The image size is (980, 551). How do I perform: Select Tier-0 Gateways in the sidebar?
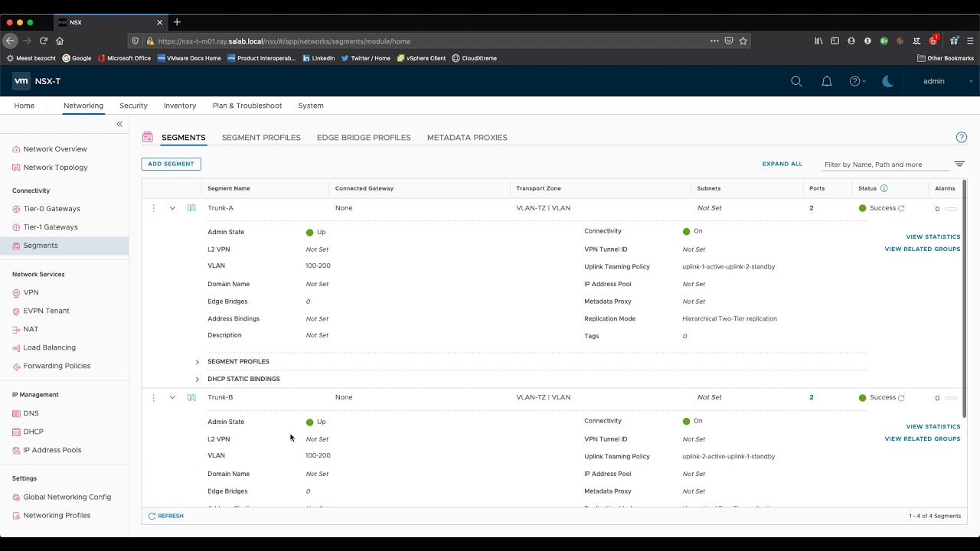tap(51, 209)
